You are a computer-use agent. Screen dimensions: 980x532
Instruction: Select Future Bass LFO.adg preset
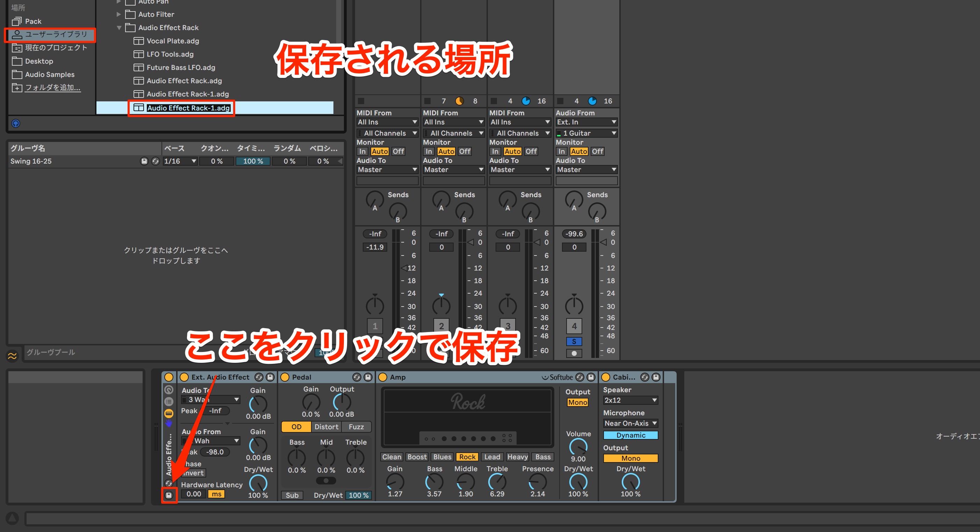click(x=181, y=67)
